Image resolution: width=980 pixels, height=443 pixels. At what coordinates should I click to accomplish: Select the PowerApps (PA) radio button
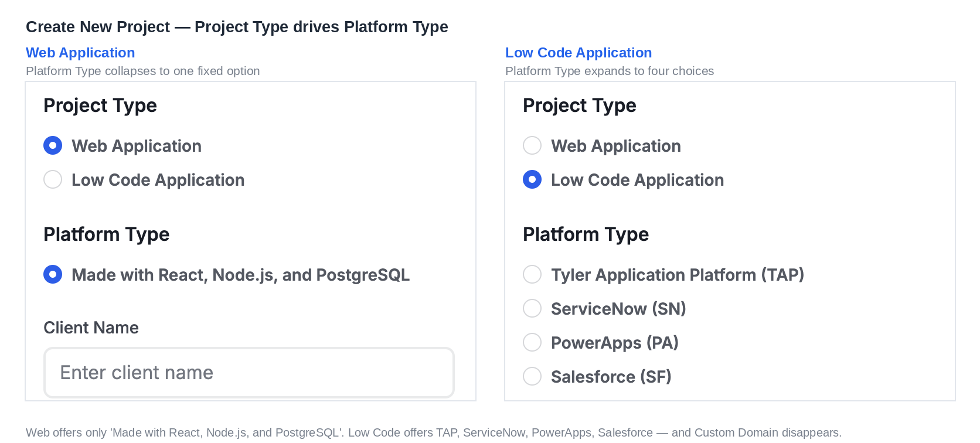[532, 342]
